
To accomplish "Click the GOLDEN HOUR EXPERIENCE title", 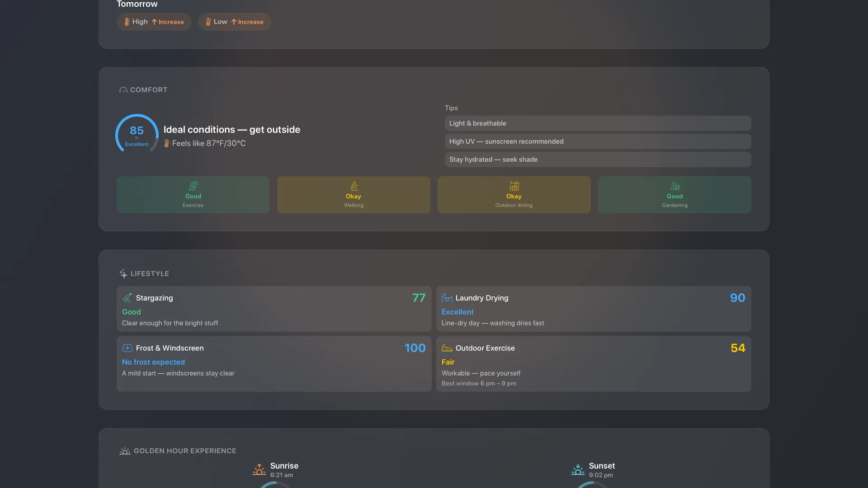I will [185, 451].
